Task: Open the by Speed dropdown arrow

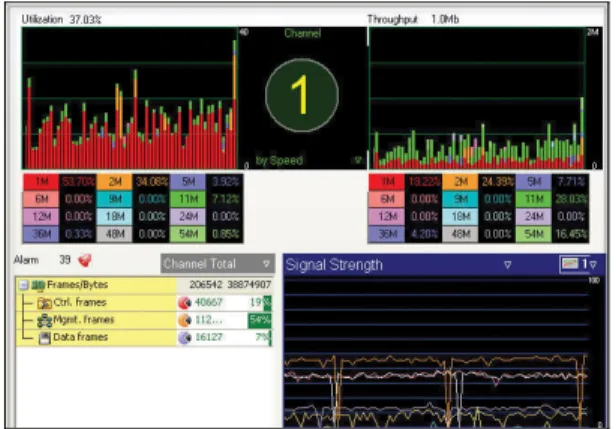Action: (358, 160)
